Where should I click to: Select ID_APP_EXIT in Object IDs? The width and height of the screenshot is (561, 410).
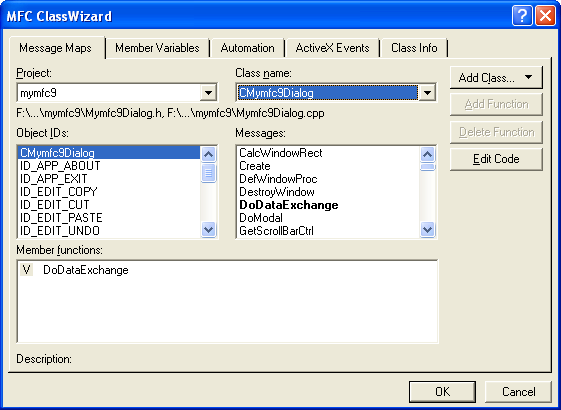pyautogui.click(x=109, y=179)
